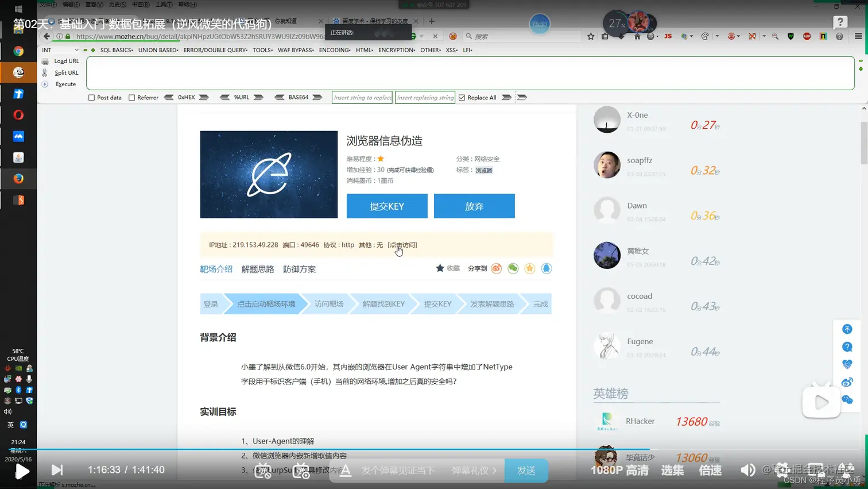This screenshot has width=868, height=489.
Task: Share to QQ blue bell icon
Action: (x=547, y=268)
